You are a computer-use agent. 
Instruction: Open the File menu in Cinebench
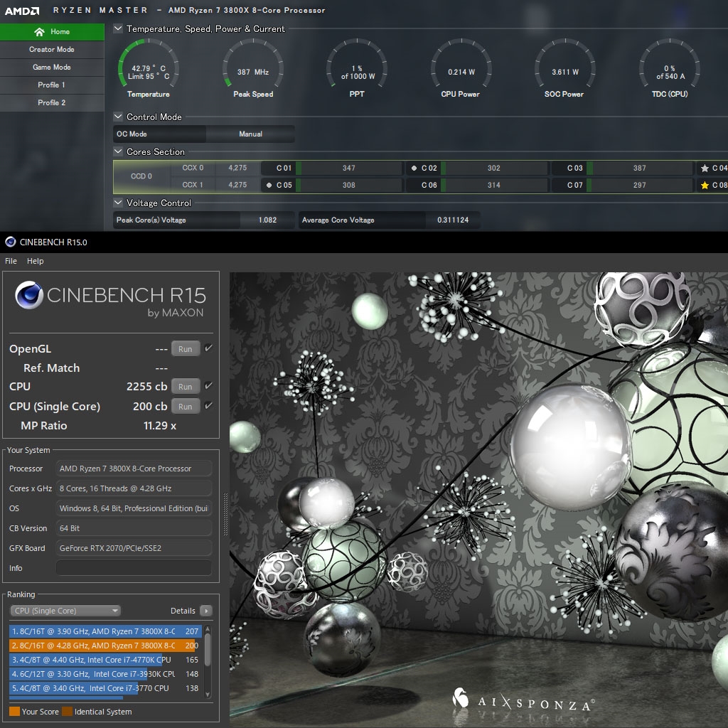click(11, 261)
